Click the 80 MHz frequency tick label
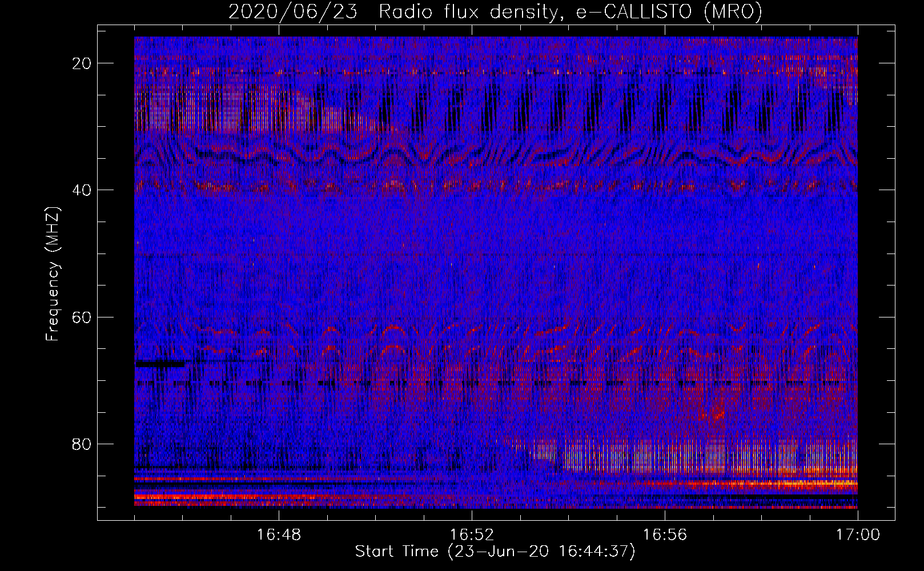 [82, 444]
